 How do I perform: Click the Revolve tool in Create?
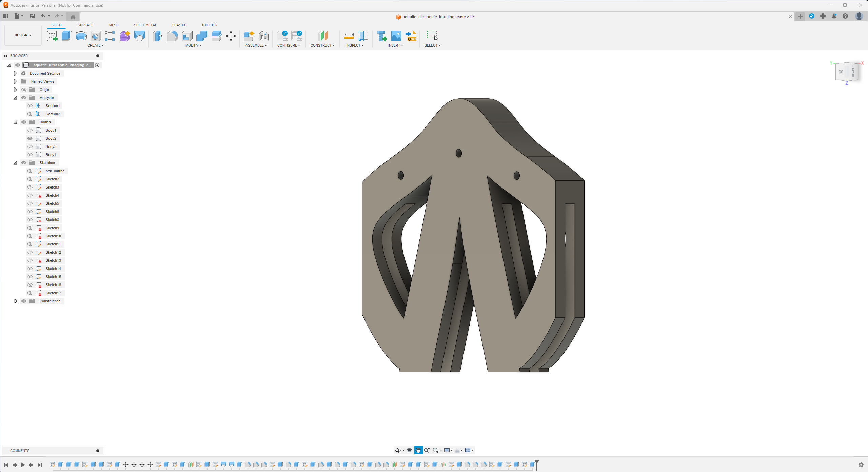point(81,36)
